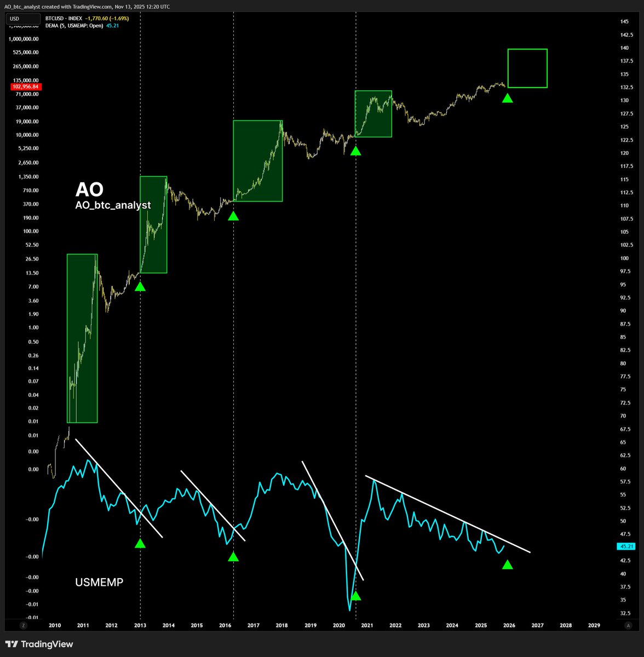Image resolution: width=644 pixels, height=657 pixels.
Task: Click 135,000.00 on the left price scale
Action: [26, 80]
